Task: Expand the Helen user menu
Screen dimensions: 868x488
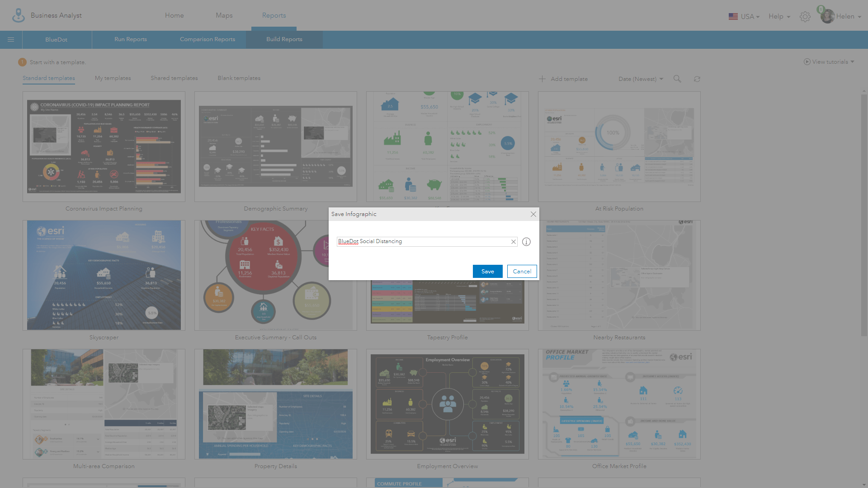Action: tap(859, 17)
